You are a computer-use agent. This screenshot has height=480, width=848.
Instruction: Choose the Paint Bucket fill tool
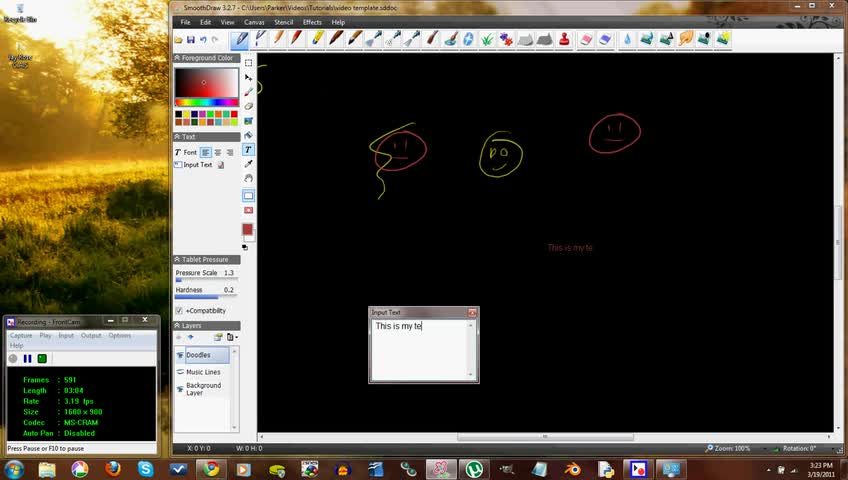248,135
